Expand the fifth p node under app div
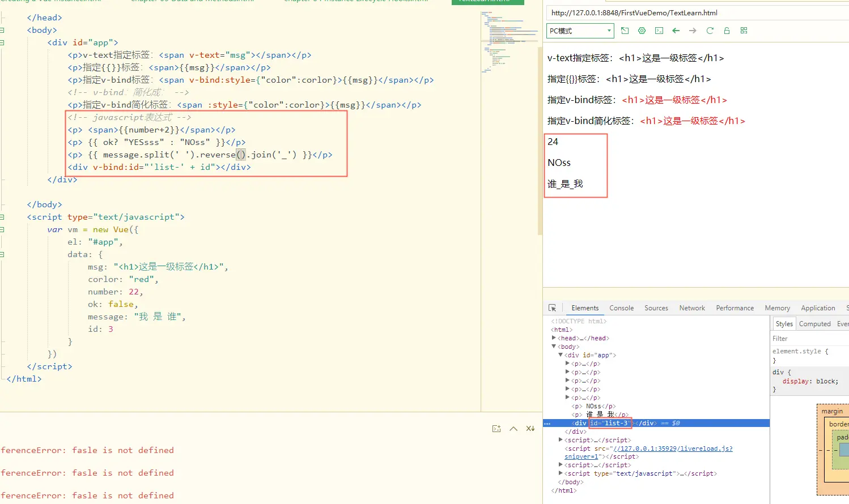This screenshot has height=504, width=849. pos(567,398)
